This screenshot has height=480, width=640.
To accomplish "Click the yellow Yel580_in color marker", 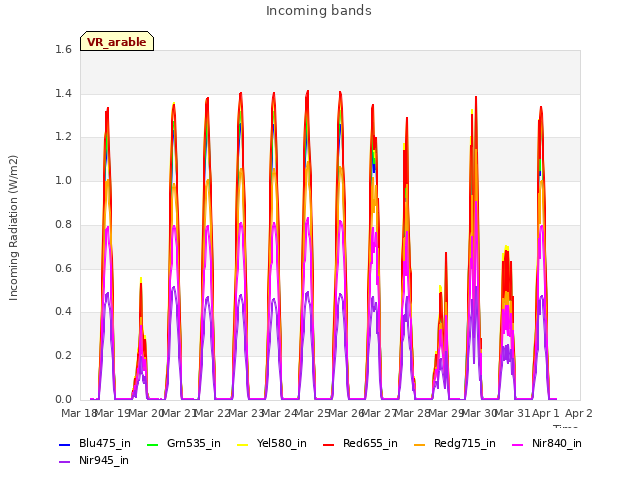I will (242, 444).
